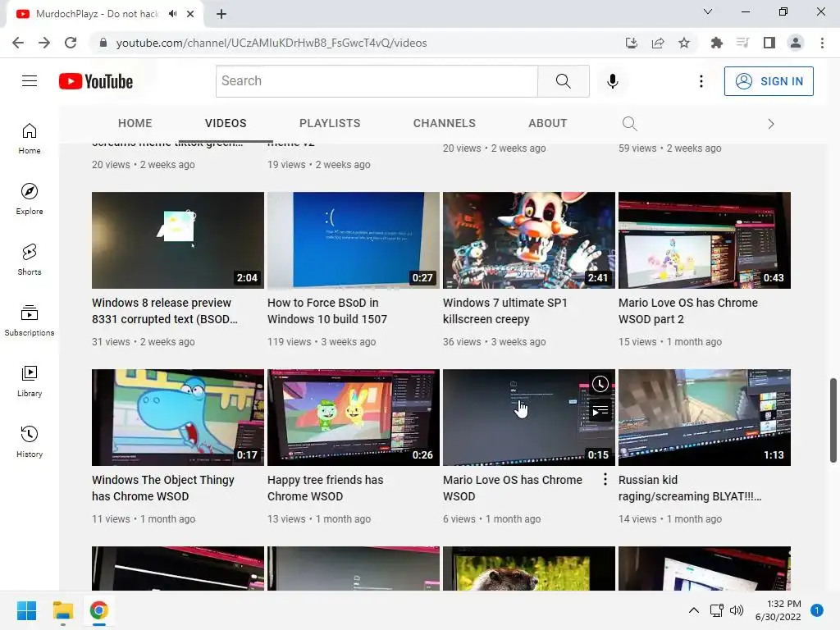Open Chrome profile avatar
The height and width of the screenshot is (630, 840).
(796, 43)
